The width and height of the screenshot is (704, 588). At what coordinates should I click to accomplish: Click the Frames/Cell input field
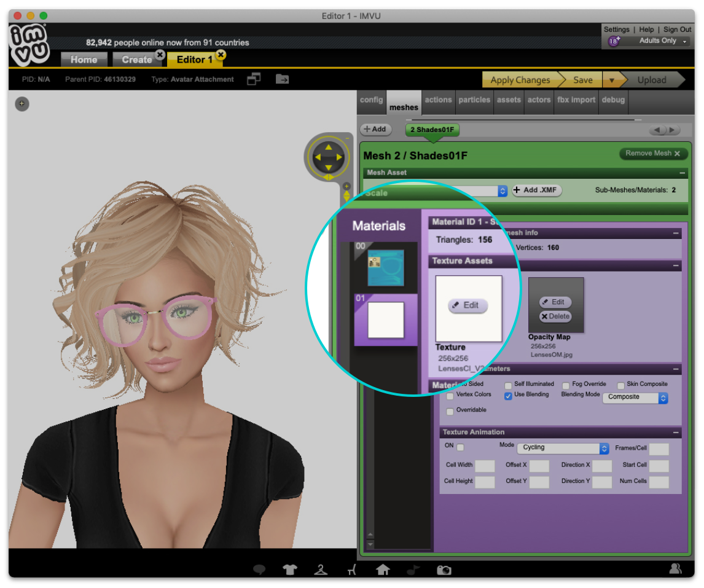[659, 449]
